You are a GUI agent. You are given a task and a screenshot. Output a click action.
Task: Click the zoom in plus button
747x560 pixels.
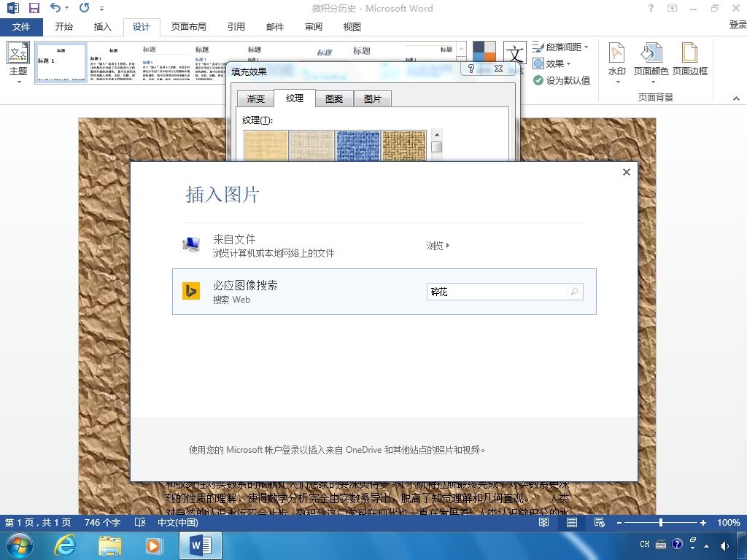pyautogui.click(x=703, y=523)
